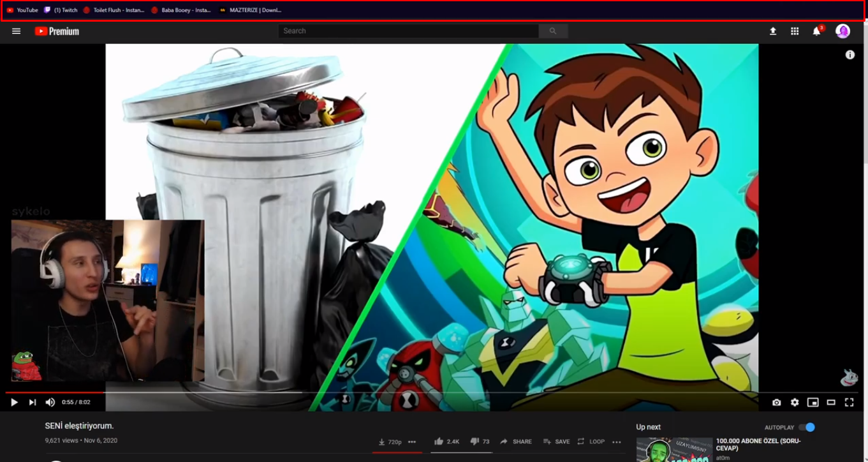Click the YouTube search field
The width and height of the screenshot is (868, 462).
tap(408, 31)
